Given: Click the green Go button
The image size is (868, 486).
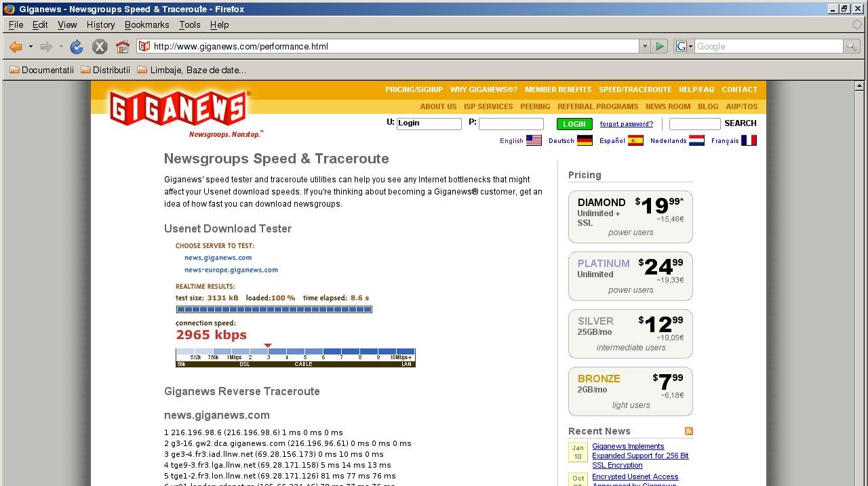Looking at the screenshot, I should [x=659, y=46].
